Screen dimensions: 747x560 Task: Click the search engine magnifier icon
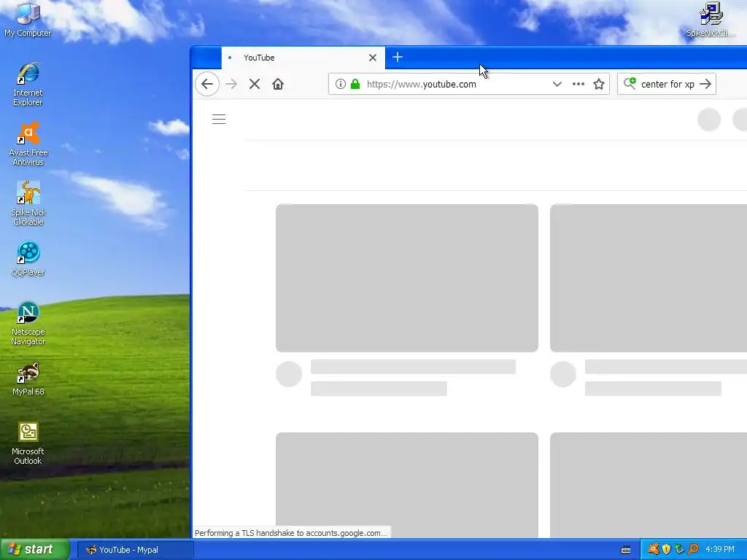click(630, 84)
